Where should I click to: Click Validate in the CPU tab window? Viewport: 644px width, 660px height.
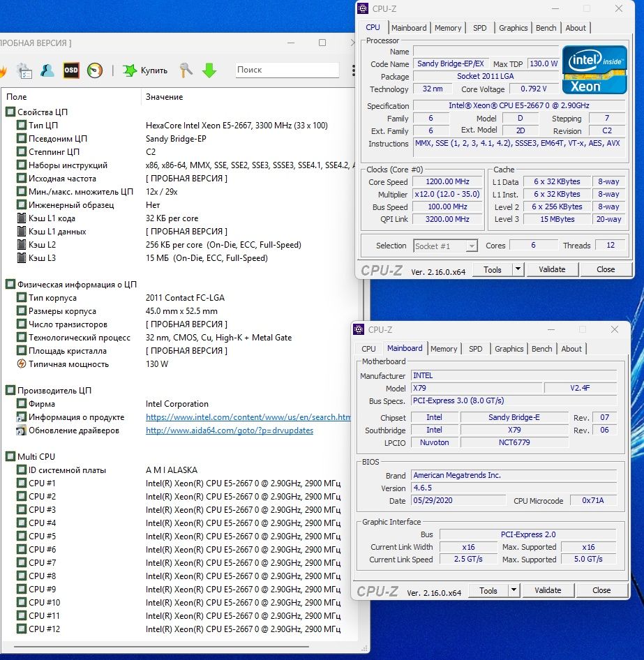click(x=552, y=269)
